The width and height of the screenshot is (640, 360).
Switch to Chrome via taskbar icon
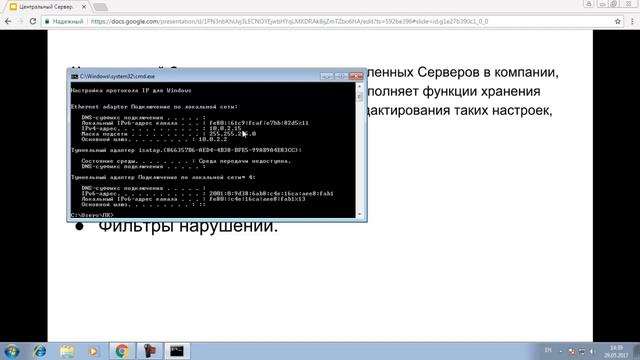[x=122, y=351]
